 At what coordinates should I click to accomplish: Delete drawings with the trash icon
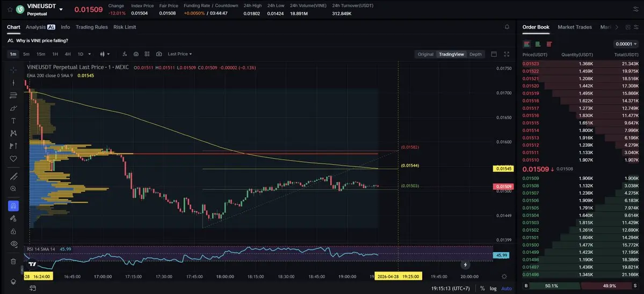[x=13, y=261]
